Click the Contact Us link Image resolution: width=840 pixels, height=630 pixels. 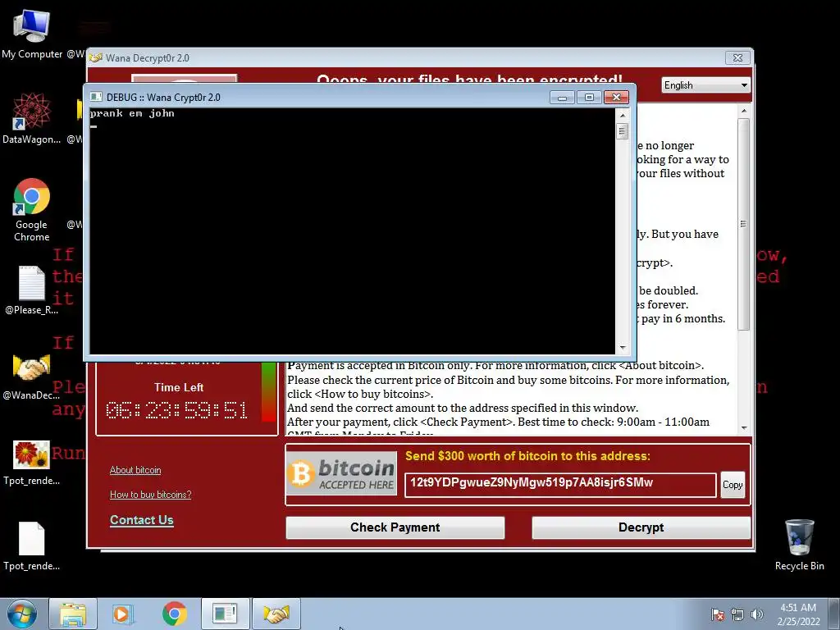pos(141,520)
